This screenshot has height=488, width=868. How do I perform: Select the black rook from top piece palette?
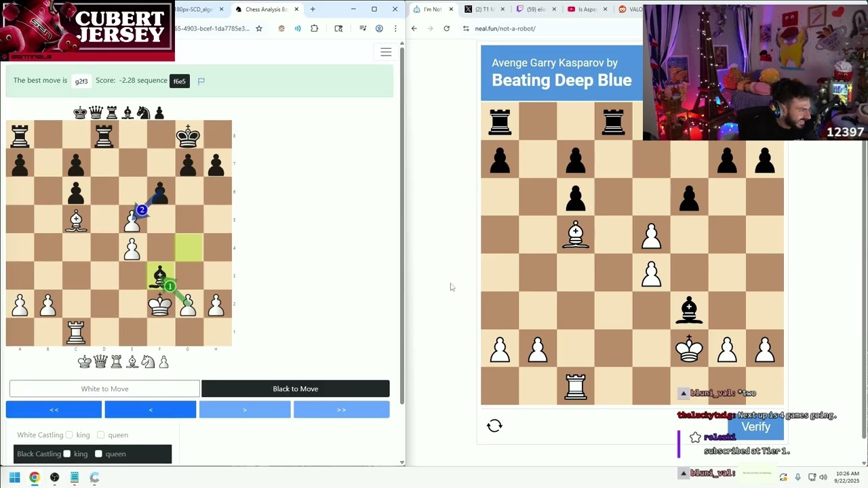pos(112,113)
